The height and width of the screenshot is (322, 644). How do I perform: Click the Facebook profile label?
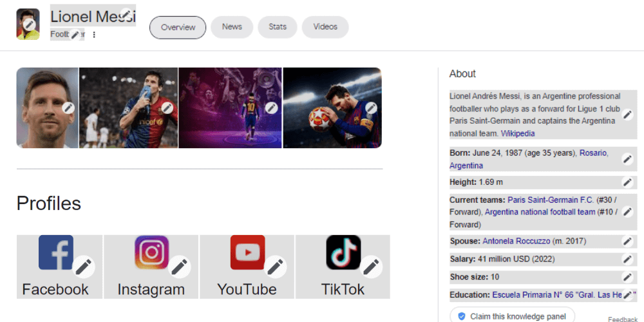click(x=55, y=289)
